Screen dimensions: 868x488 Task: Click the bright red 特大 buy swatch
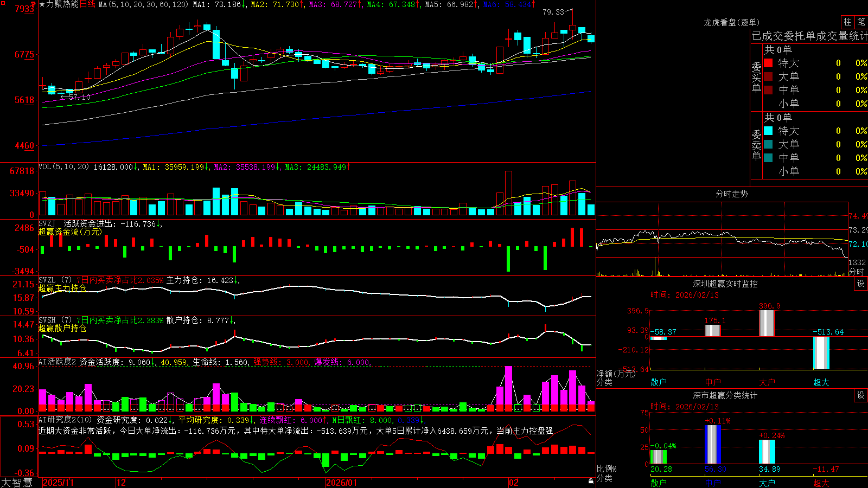point(768,63)
